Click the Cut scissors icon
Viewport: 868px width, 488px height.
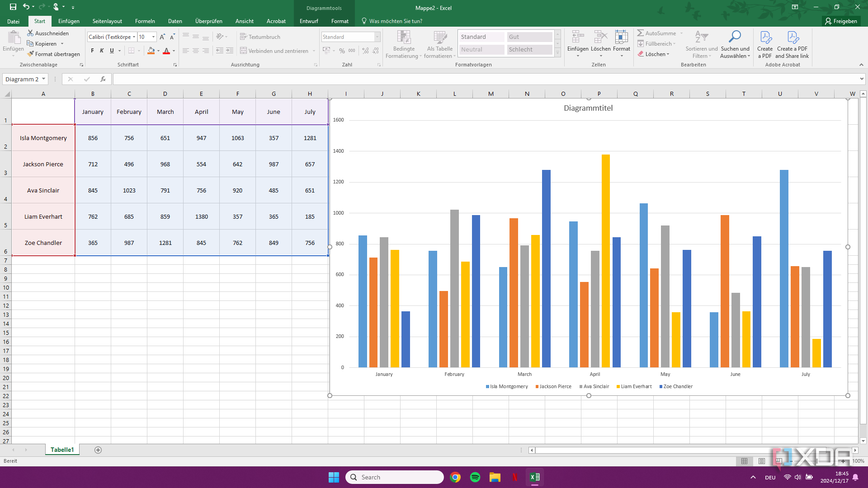tap(30, 33)
